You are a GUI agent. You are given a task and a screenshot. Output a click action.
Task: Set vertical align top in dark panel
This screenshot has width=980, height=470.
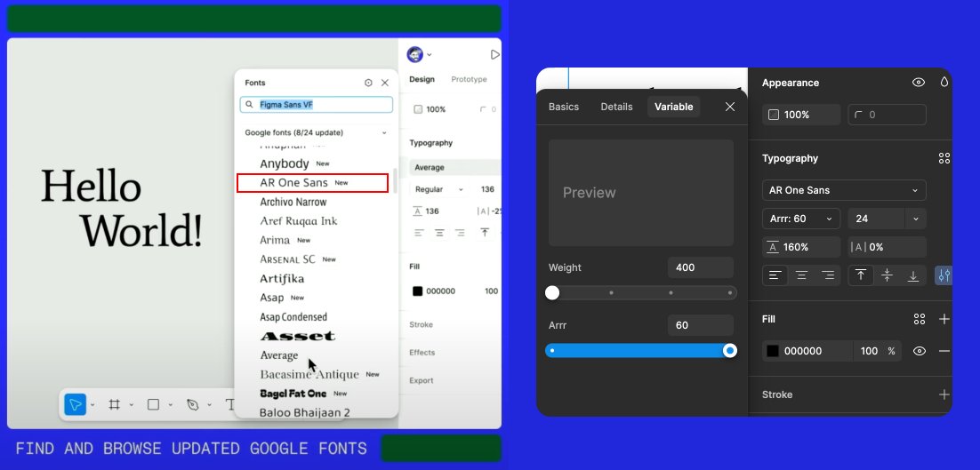[x=861, y=275]
